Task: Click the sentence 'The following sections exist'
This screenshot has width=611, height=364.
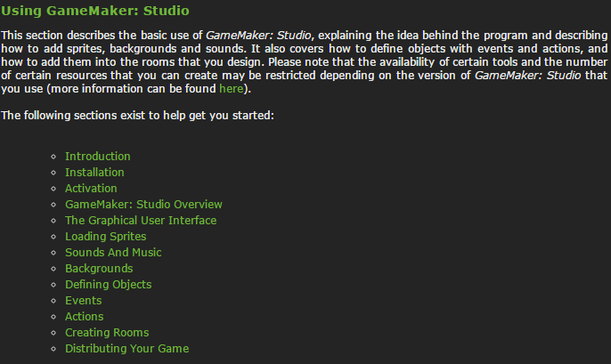Action: [x=137, y=116]
